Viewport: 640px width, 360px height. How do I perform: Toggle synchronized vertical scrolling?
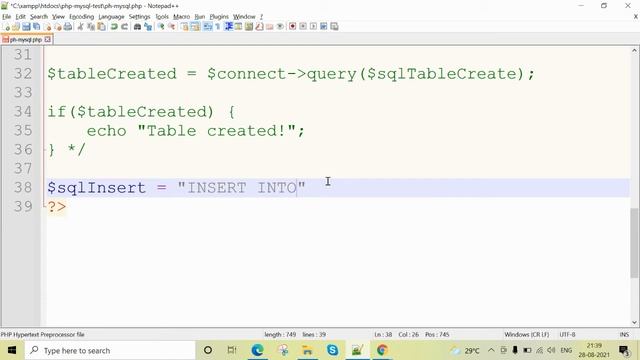pos(184,27)
